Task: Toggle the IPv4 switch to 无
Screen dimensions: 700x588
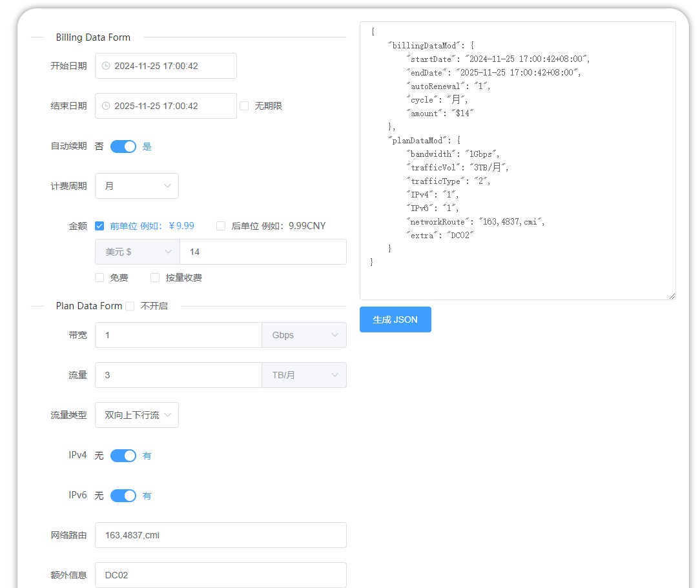Action: click(123, 455)
